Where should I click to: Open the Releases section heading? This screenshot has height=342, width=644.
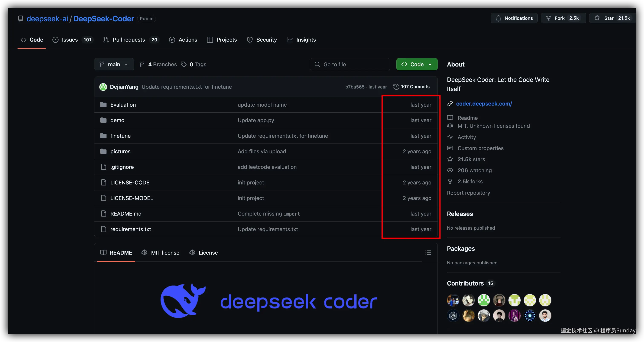460,214
